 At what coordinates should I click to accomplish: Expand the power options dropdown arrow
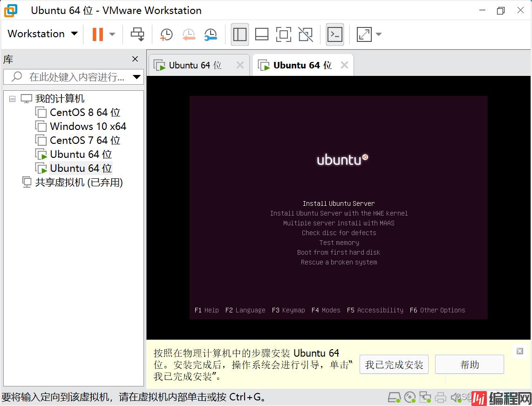point(112,34)
